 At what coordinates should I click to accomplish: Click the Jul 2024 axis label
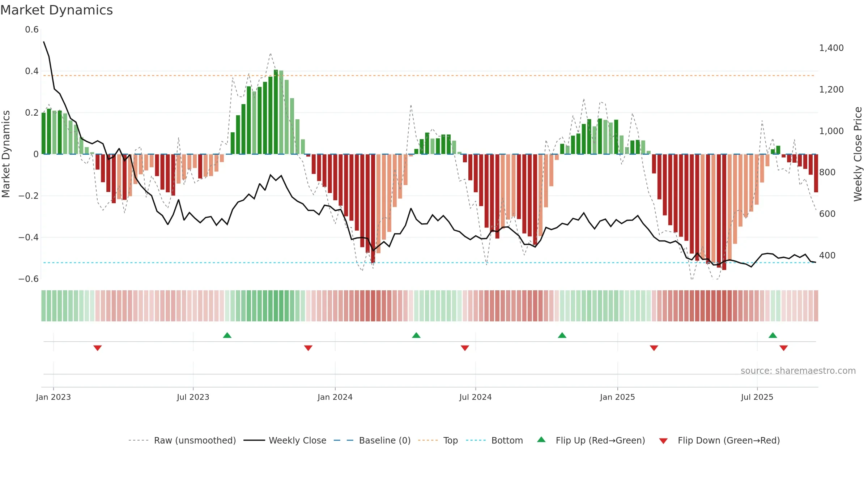(x=476, y=397)
